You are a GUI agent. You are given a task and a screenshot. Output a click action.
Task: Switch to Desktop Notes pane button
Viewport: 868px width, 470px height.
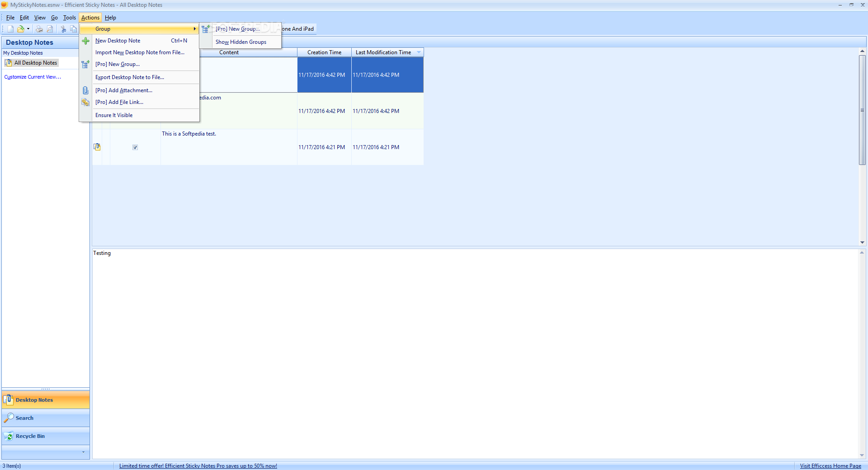[46, 400]
